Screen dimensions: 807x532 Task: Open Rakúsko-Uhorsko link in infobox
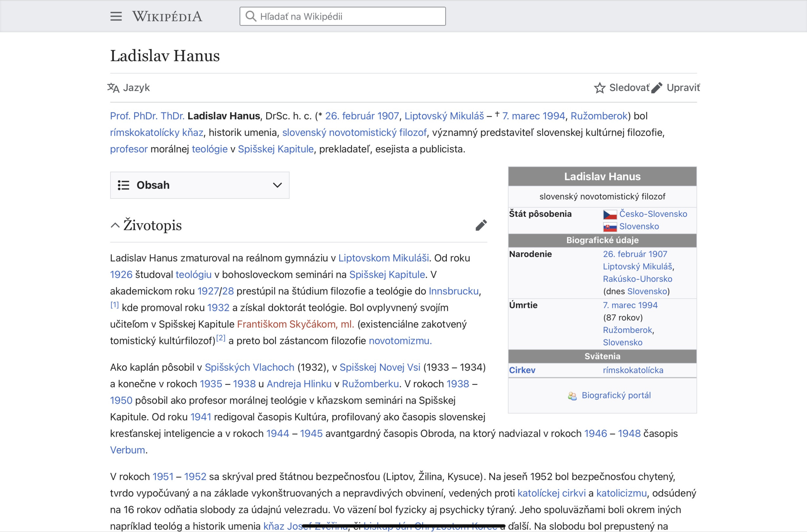point(637,279)
